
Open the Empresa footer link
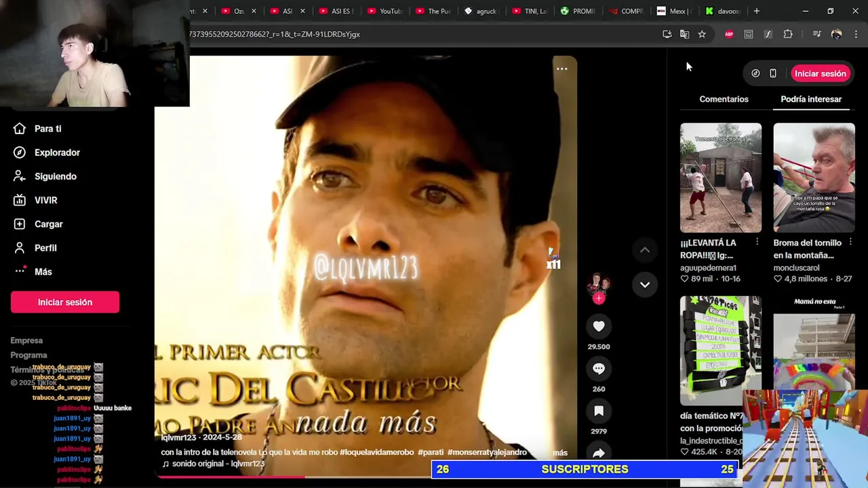[26, 340]
